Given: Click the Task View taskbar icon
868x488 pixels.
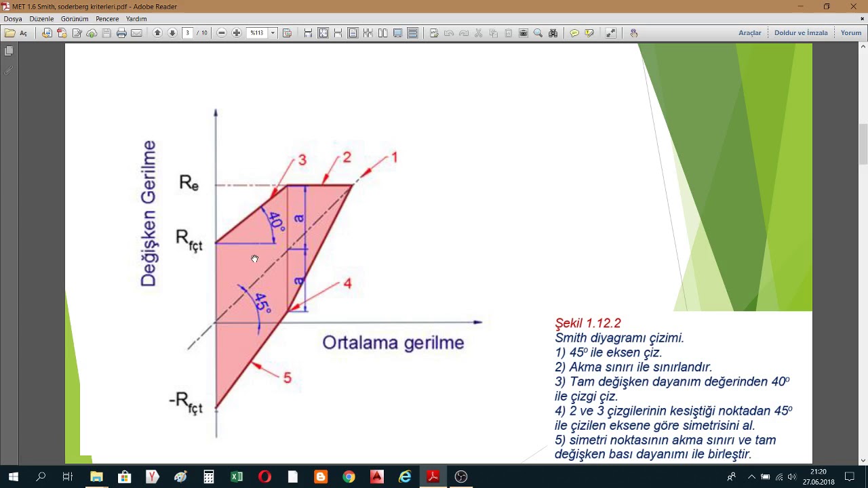Looking at the screenshot, I should [68, 477].
